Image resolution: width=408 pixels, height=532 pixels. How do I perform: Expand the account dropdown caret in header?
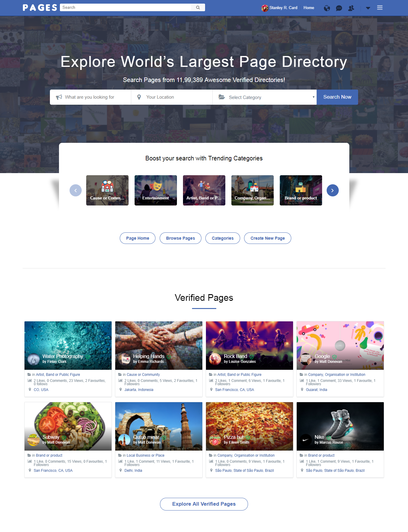pos(368,8)
